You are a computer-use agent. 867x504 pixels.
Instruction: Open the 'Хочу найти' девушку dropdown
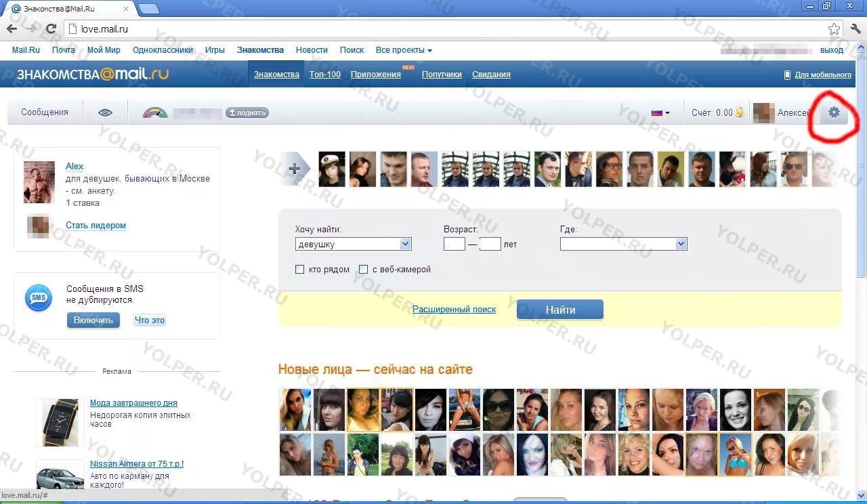click(x=354, y=244)
